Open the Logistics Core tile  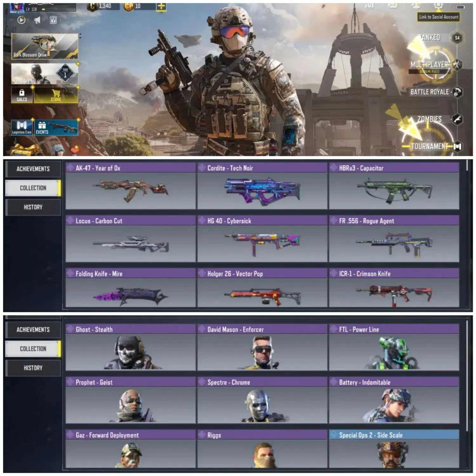pyautogui.click(x=22, y=128)
